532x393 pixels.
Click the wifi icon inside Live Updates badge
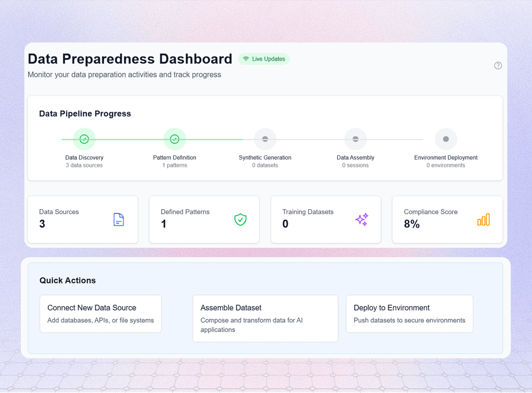point(247,59)
